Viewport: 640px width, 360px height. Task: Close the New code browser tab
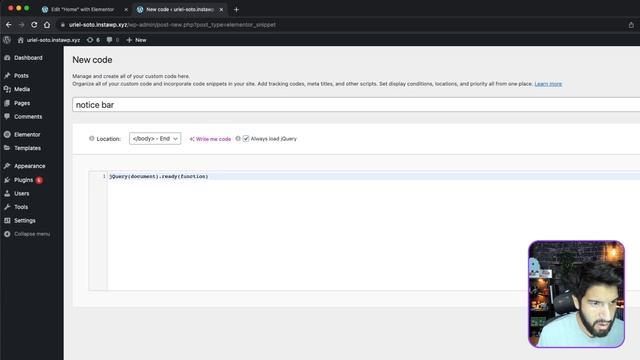click(x=221, y=9)
